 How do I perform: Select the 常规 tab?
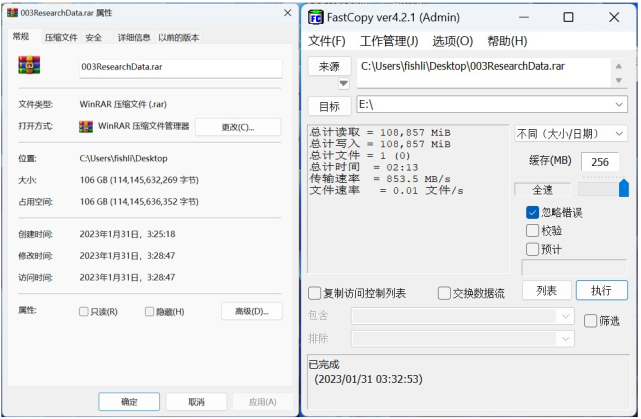pyautogui.click(x=21, y=37)
